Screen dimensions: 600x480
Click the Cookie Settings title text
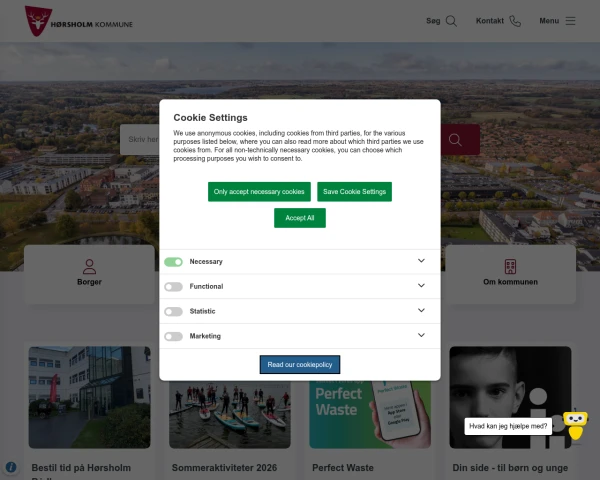(x=210, y=118)
